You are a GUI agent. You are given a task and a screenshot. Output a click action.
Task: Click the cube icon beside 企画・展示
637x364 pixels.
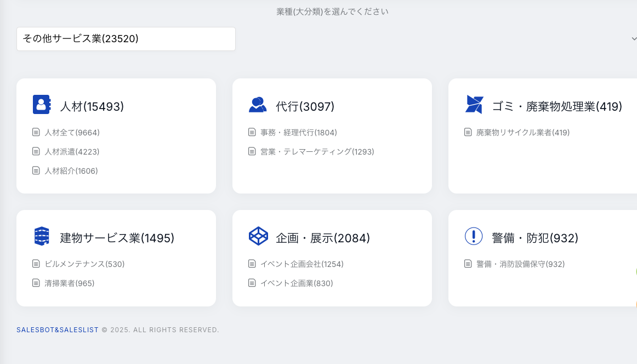pos(258,236)
